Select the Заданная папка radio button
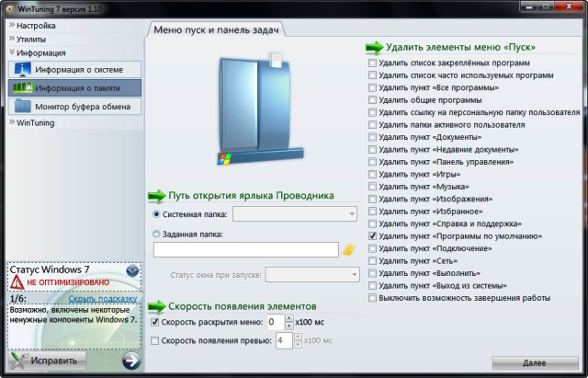 pos(156,235)
